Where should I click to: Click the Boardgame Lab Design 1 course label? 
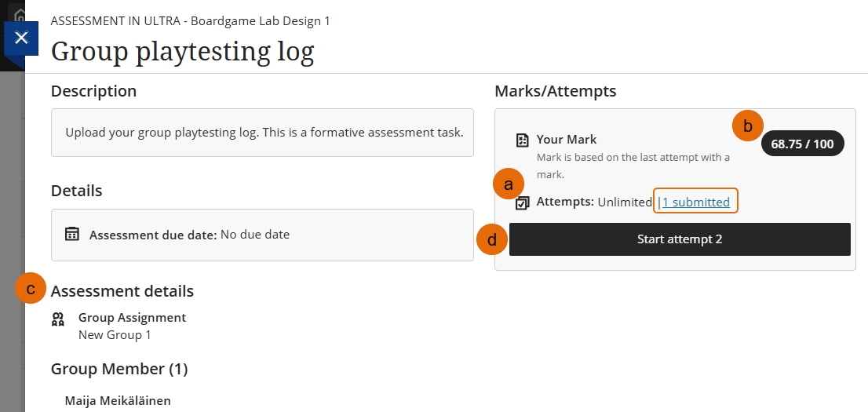point(261,21)
